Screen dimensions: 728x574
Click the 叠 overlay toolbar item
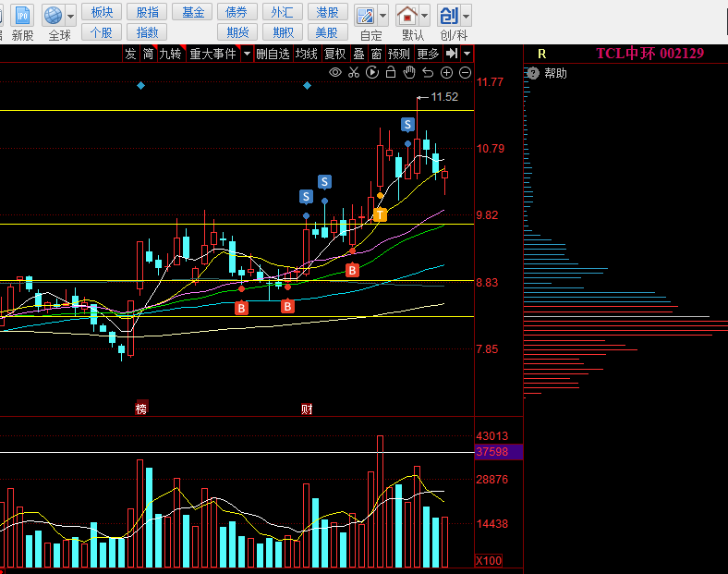pyautogui.click(x=358, y=54)
